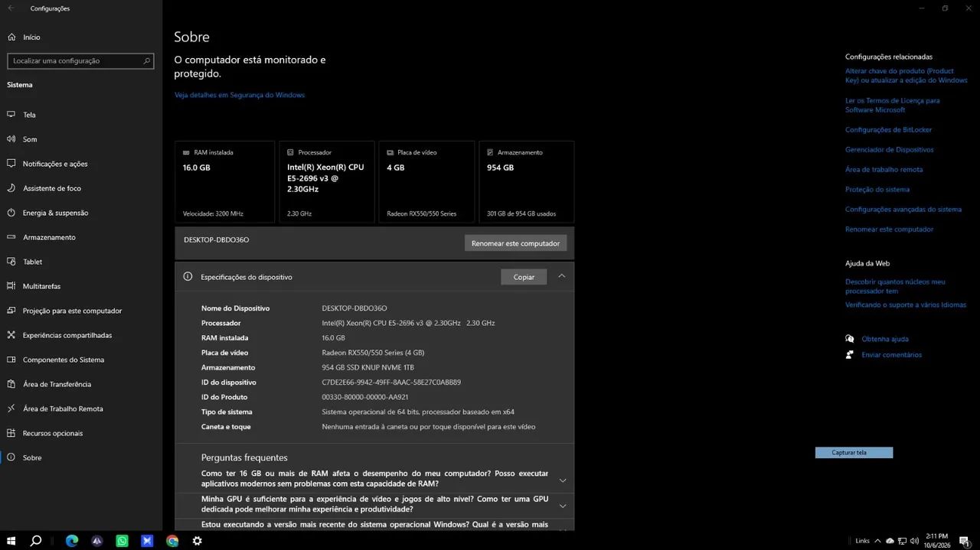Open Energia & suspensão via its power icon
The image size is (980, 550).
coord(11,213)
